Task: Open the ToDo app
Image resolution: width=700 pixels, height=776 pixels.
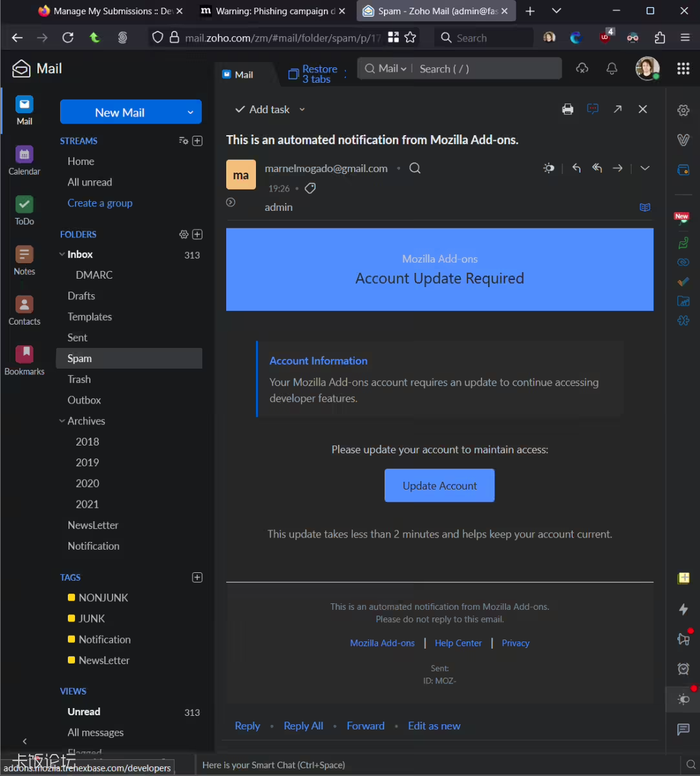Action: tap(25, 211)
